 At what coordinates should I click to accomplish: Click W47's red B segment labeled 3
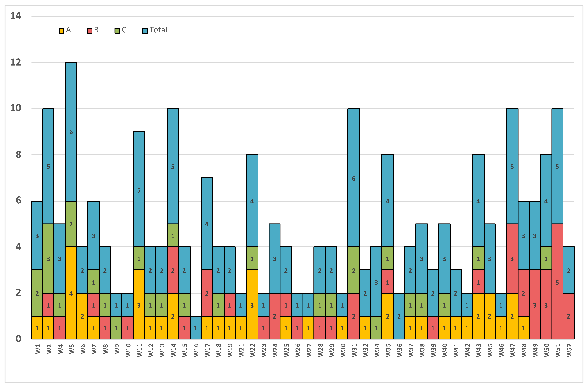(512, 259)
